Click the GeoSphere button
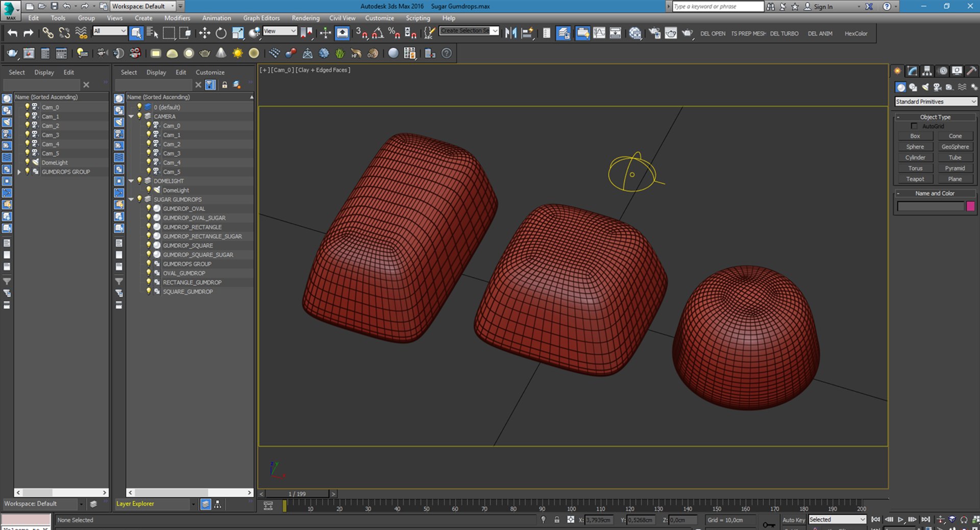The height and width of the screenshot is (530, 980). tap(955, 147)
